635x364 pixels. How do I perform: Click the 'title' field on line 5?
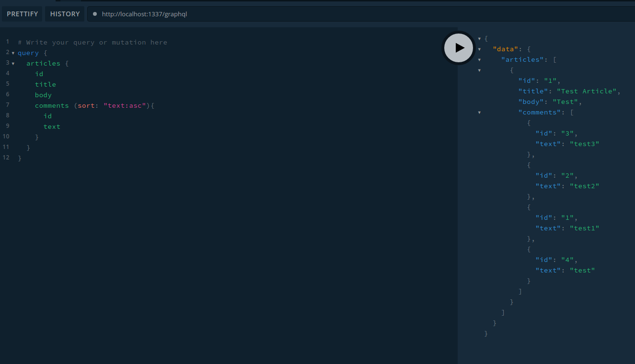46,84
